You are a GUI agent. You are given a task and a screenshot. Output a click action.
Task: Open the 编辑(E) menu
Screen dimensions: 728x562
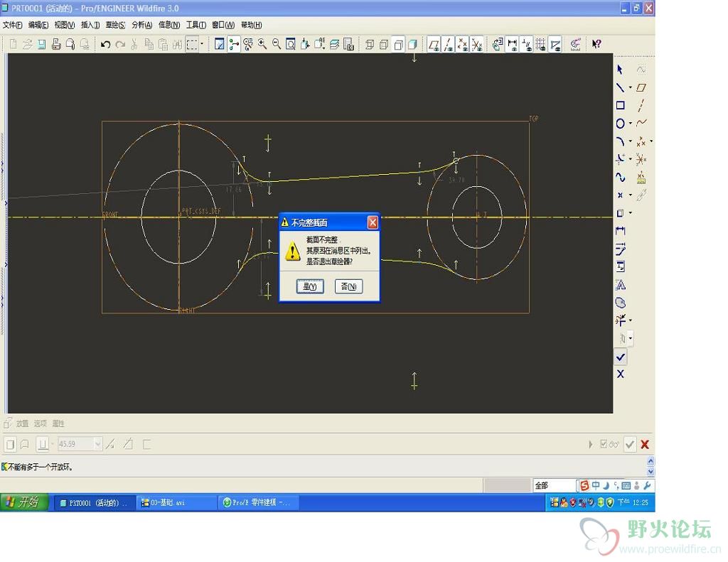click(x=38, y=25)
